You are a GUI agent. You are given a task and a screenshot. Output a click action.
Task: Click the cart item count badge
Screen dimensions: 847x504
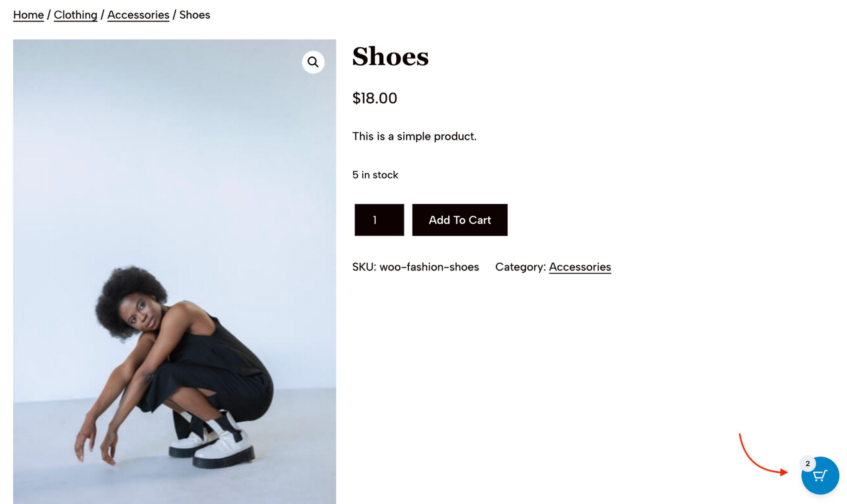[x=808, y=464]
